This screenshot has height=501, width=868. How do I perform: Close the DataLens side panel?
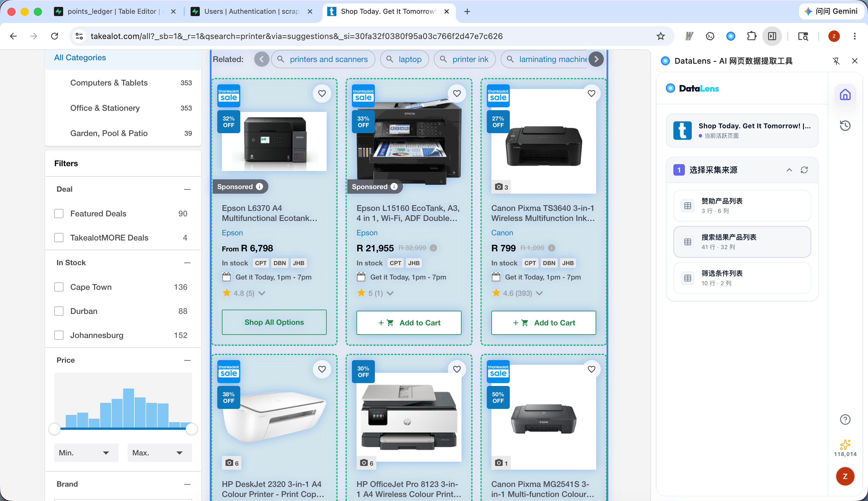(855, 61)
